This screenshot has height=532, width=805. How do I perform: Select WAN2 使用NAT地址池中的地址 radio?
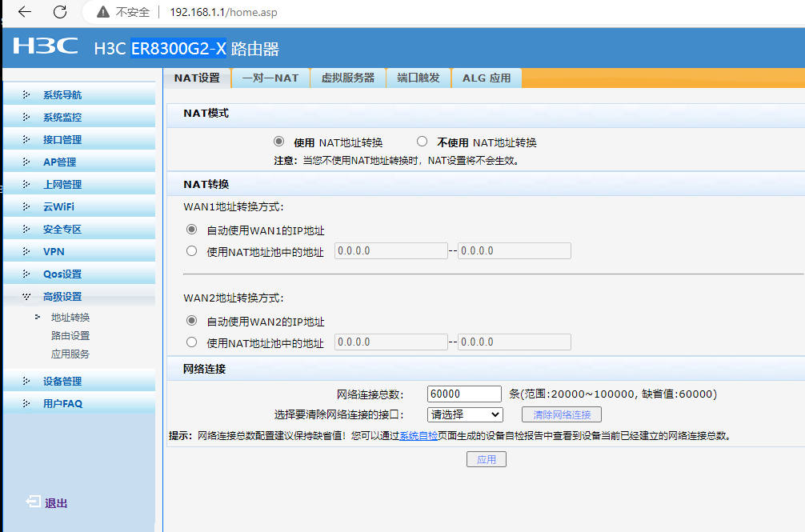click(x=191, y=342)
